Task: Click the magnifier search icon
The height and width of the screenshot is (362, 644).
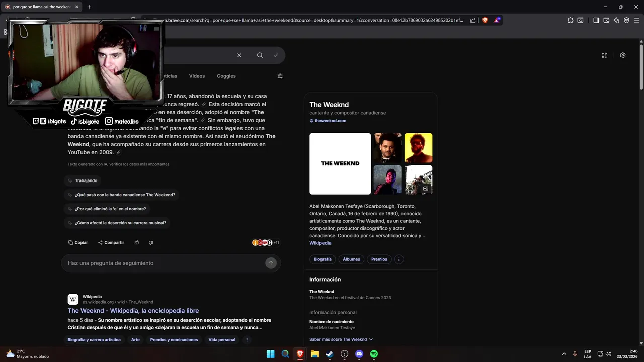Action: point(260,55)
